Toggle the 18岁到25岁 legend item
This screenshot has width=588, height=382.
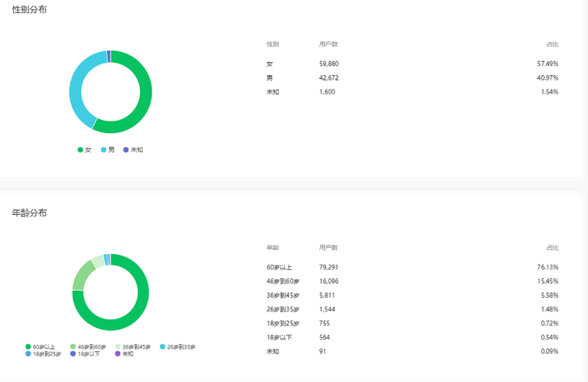tap(43, 354)
